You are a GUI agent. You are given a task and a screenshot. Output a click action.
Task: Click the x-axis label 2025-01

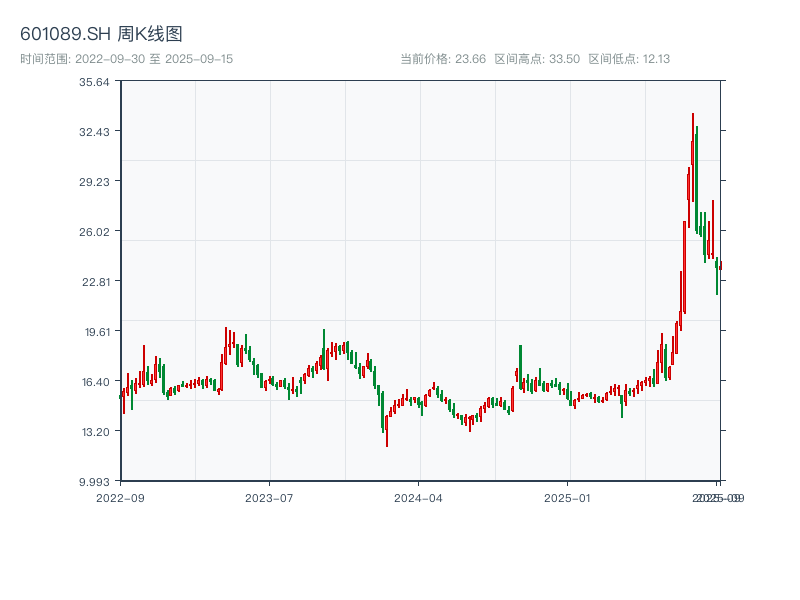567,498
